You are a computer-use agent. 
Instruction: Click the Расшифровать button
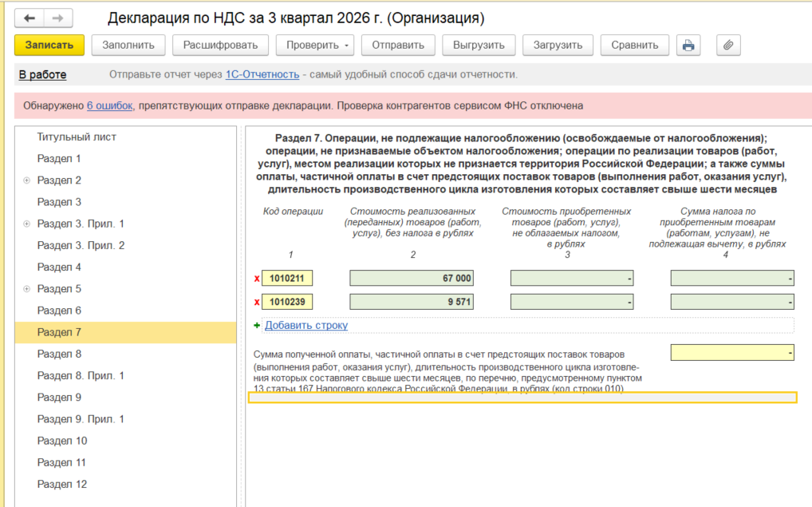pos(220,45)
